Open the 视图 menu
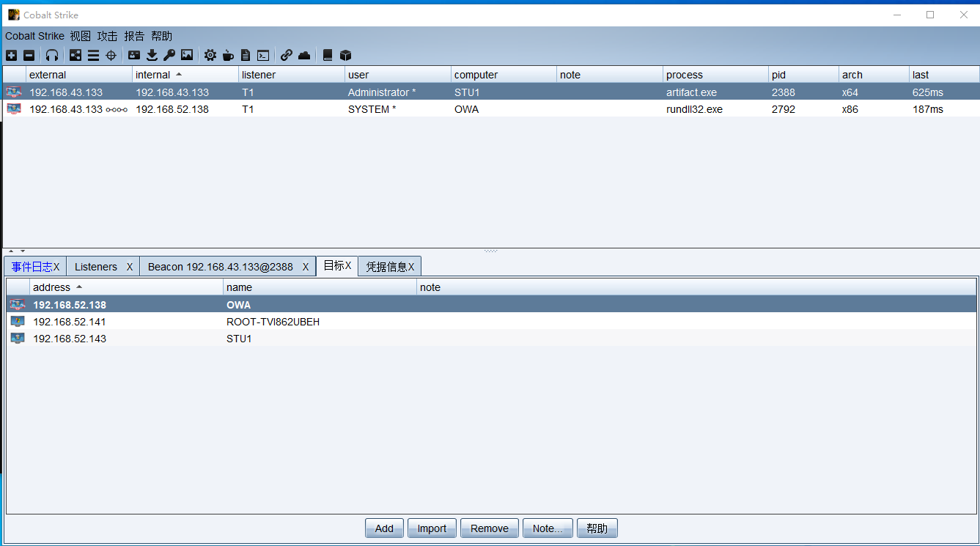 81,36
